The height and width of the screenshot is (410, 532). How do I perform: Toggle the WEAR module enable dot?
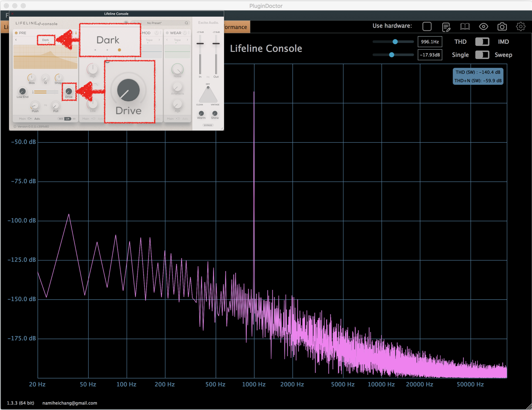coord(167,33)
